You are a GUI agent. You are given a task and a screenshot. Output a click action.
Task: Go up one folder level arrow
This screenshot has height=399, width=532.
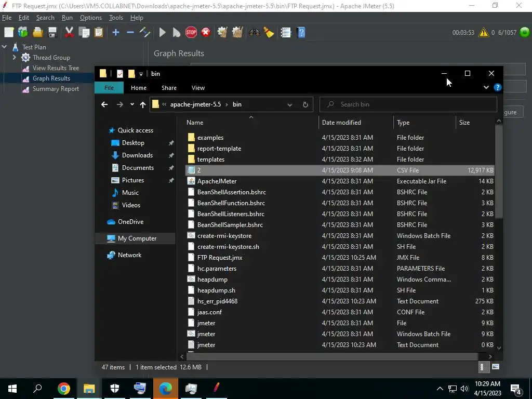(143, 104)
